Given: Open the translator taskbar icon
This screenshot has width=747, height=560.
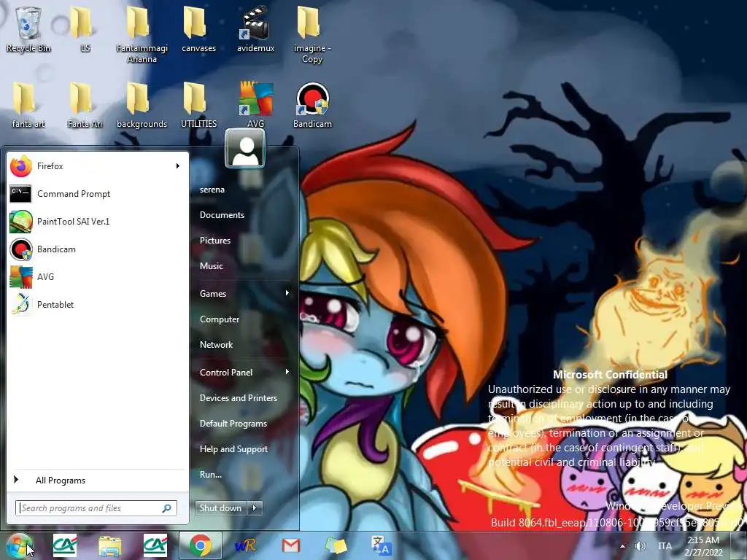Looking at the screenshot, I should (x=381, y=545).
